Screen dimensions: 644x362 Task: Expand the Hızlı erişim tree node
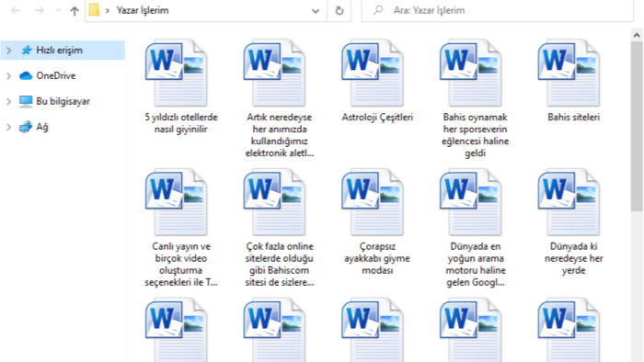8,51
